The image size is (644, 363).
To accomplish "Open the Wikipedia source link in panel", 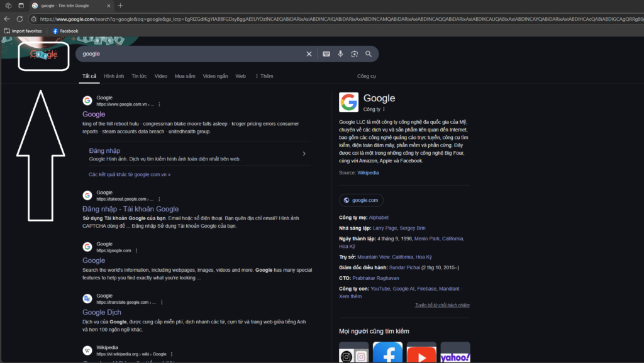I will 368,173.
